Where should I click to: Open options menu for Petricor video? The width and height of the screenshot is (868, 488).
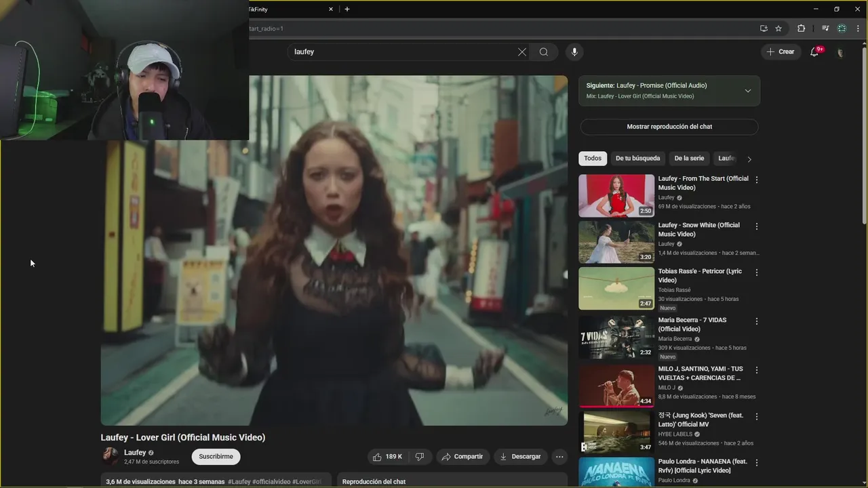pyautogui.click(x=757, y=272)
